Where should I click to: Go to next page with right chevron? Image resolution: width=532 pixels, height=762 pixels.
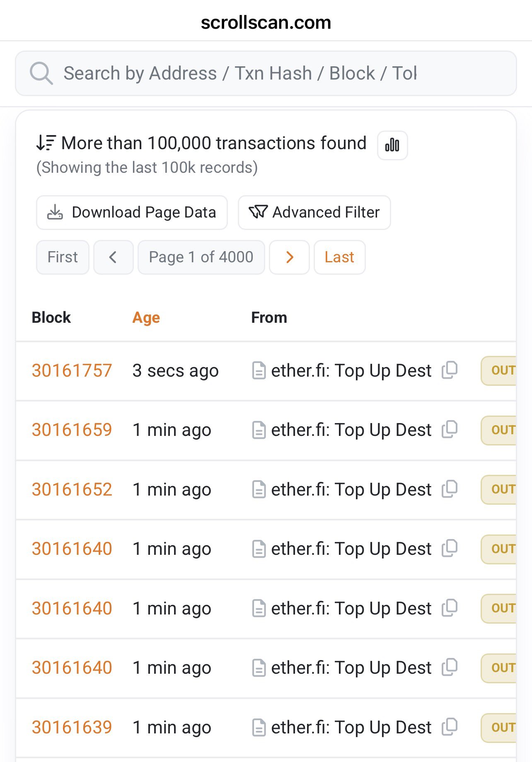[x=289, y=257]
